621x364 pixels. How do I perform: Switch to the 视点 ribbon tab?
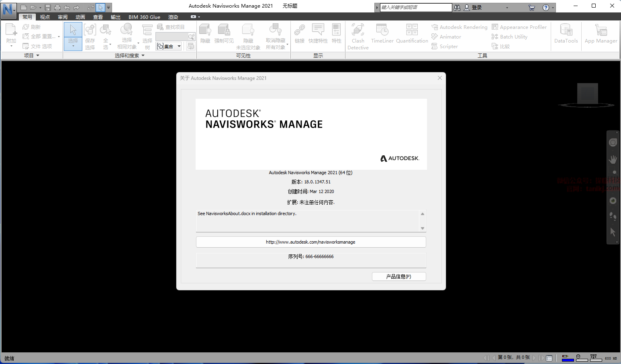45,17
